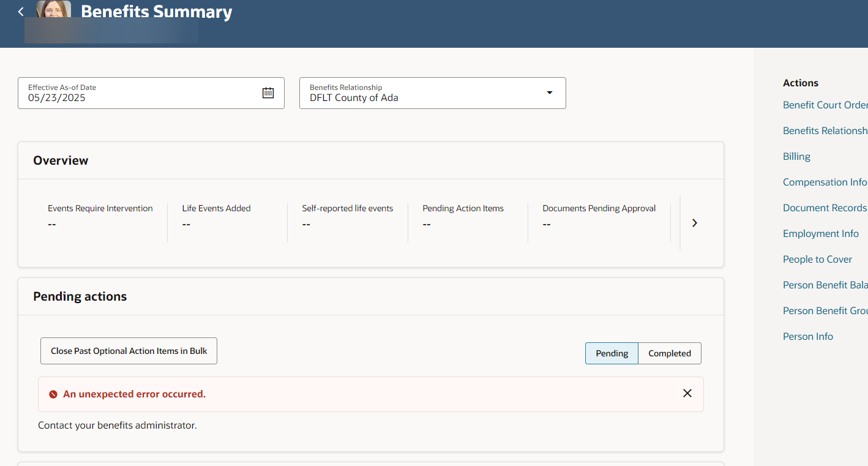This screenshot has width=868, height=466.
Task: Click the right chevron to see more overview metrics
Action: point(694,222)
